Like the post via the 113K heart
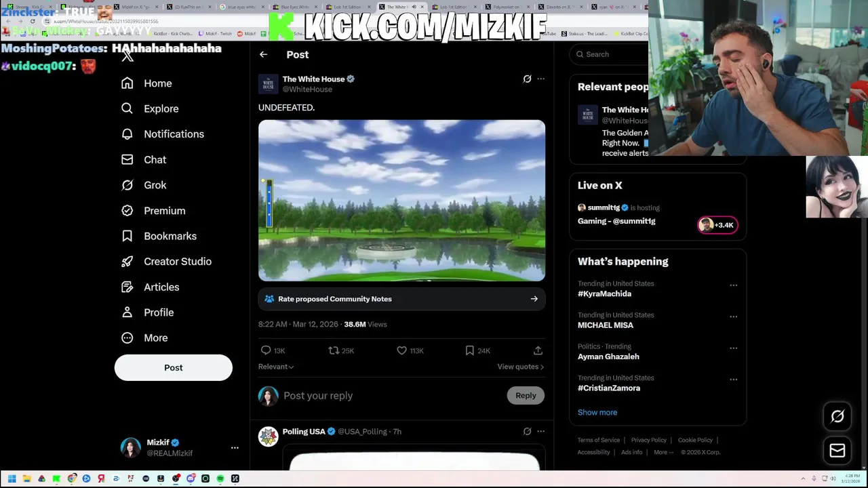Image resolution: width=868 pixels, height=488 pixels. [401, 350]
